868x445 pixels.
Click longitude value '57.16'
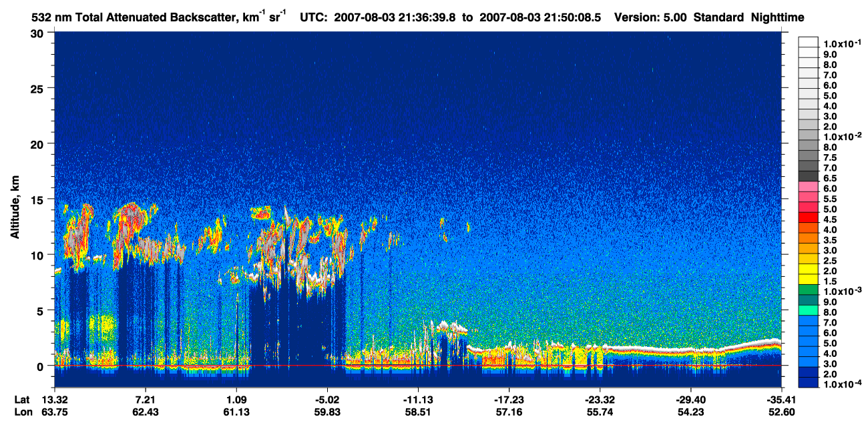point(509,412)
